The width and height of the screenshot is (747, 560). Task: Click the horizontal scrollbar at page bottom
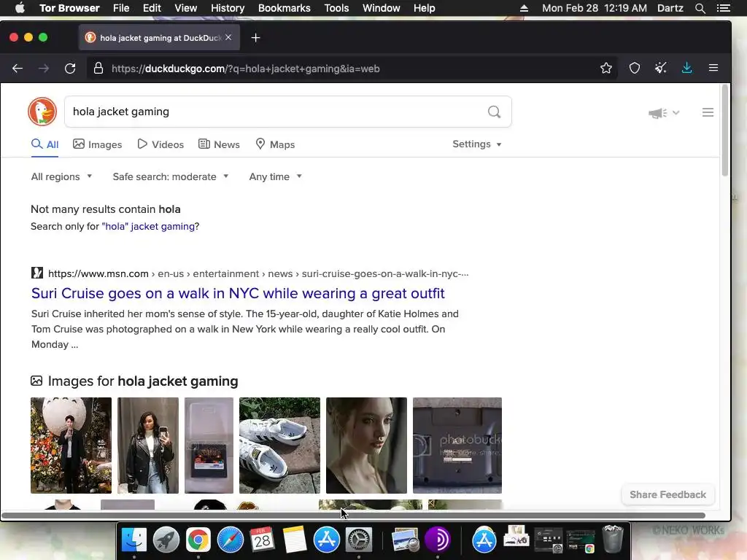pos(353,516)
